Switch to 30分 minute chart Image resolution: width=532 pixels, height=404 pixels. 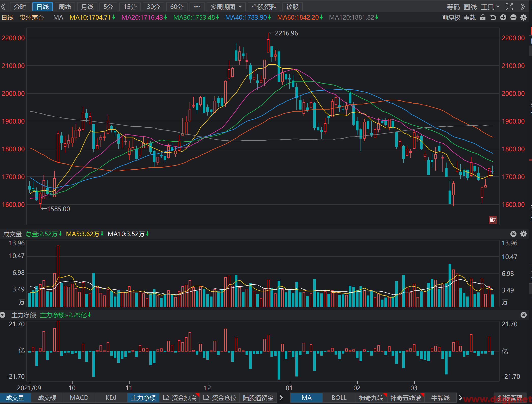coord(153,7)
